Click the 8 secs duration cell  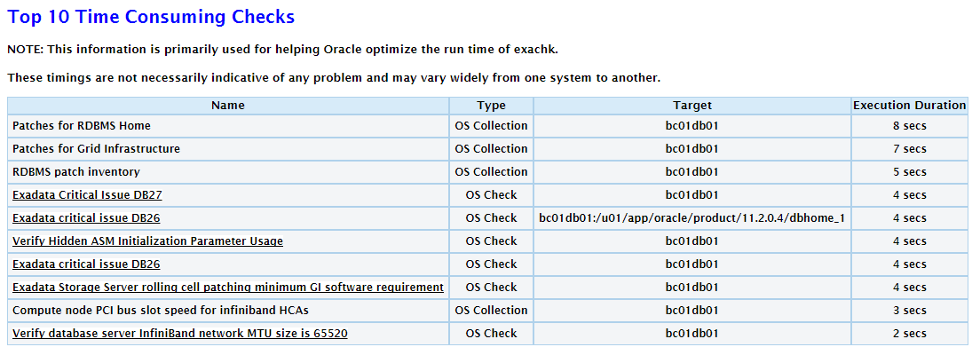tap(909, 126)
